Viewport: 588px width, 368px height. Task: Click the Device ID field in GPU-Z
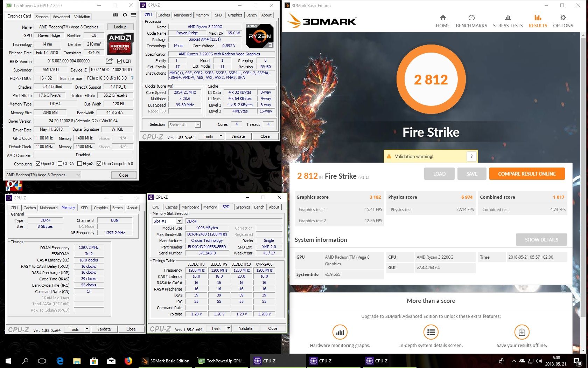pyautogui.click(x=111, y=70)
